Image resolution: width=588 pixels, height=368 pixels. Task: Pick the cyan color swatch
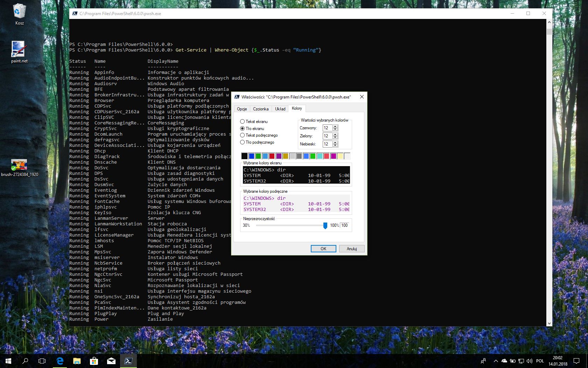tap(320, 156)
